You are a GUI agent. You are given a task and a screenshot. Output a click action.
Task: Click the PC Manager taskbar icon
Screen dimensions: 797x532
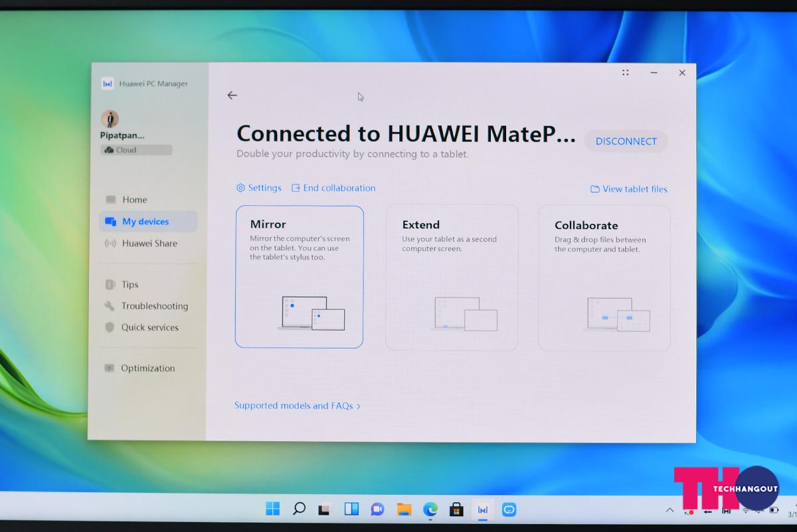point(483,509)
